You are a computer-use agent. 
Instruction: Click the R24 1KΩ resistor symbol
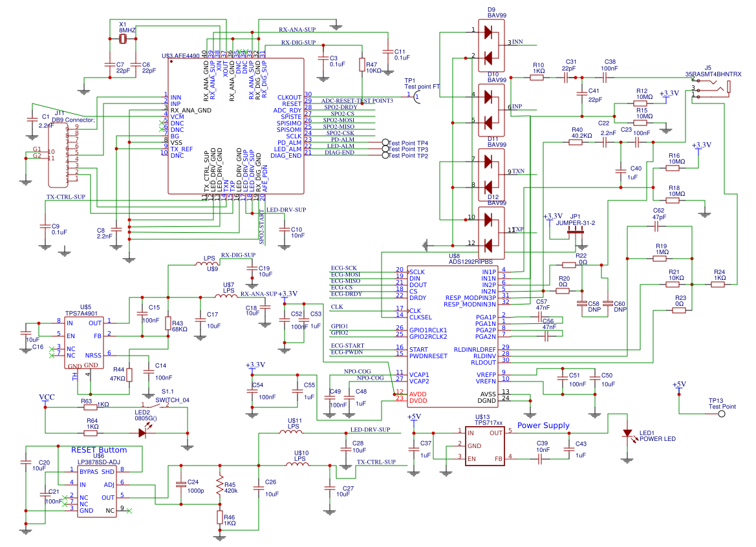click(717, 284)
